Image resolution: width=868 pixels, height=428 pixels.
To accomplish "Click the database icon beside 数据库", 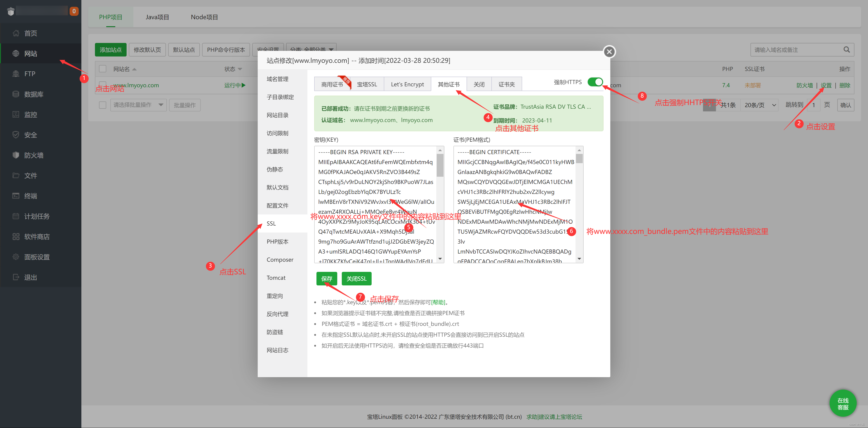I will coord(16,94).
